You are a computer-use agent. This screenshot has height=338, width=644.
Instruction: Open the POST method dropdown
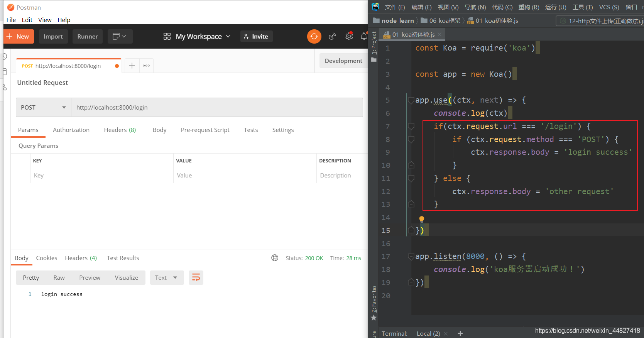point(44,107)
